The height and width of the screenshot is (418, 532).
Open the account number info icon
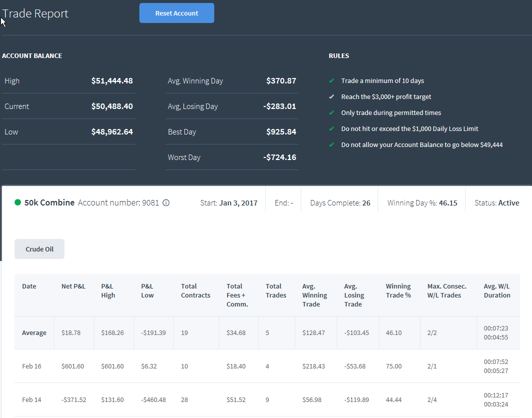pyautogui.click(x=166, y=202)
